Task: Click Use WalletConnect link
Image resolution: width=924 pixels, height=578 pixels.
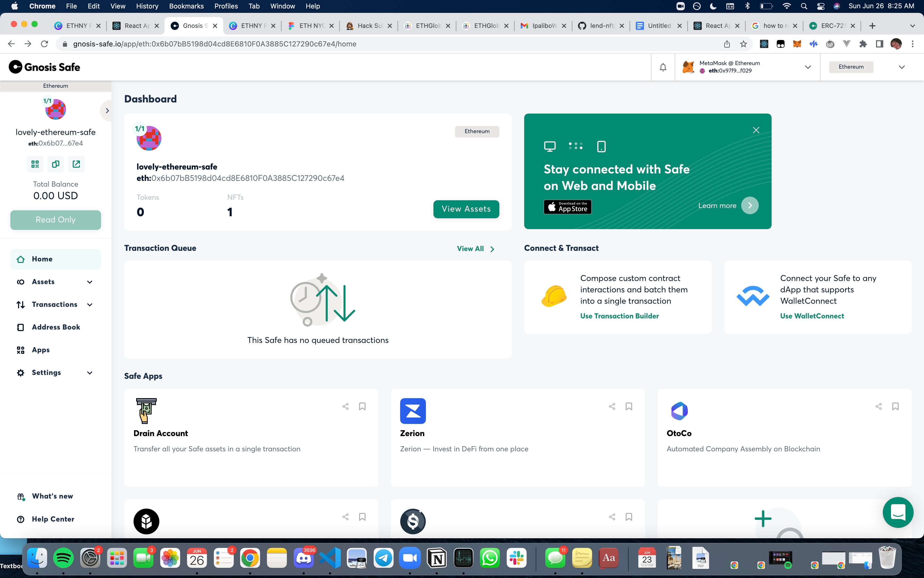Action: click(x=812, y=316)
